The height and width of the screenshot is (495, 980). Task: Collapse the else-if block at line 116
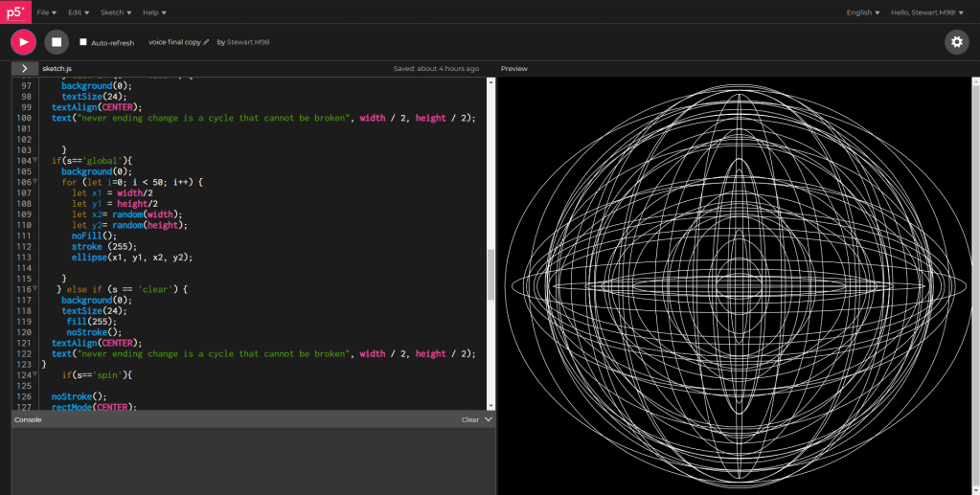click(35, 289)
